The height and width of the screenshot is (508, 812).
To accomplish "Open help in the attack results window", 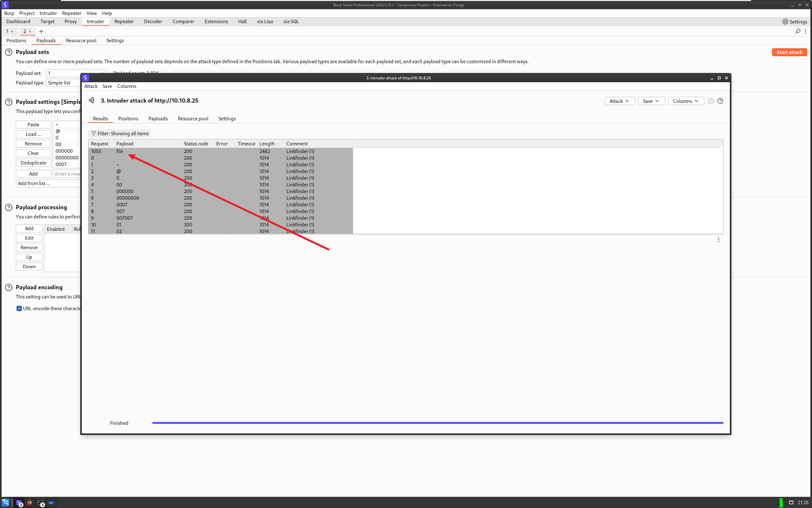I will tap(720, 101).
